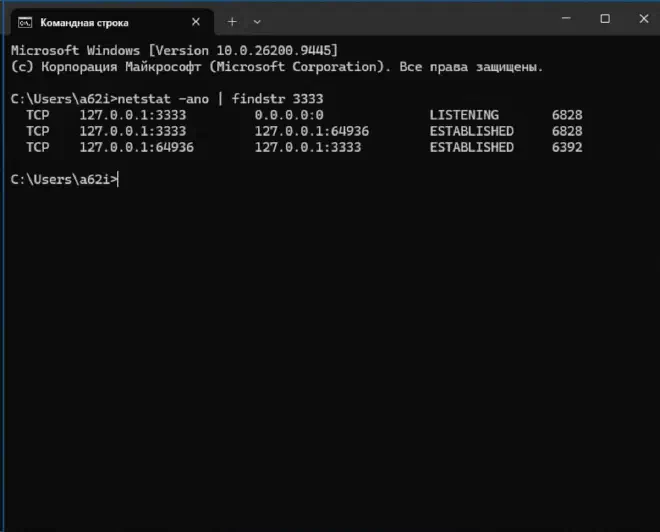This screenshot has width=660, height=532.
Task: Click local address 127.0.0.1:3333 in LISTENING row
Action: click(x=133, y=115)
